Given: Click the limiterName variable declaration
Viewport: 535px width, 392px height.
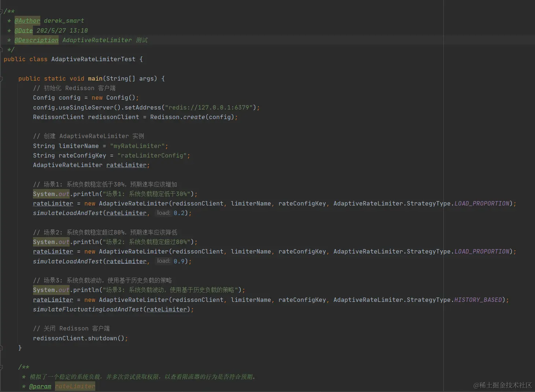Looking at the screenshot, I should pos(79,146).
